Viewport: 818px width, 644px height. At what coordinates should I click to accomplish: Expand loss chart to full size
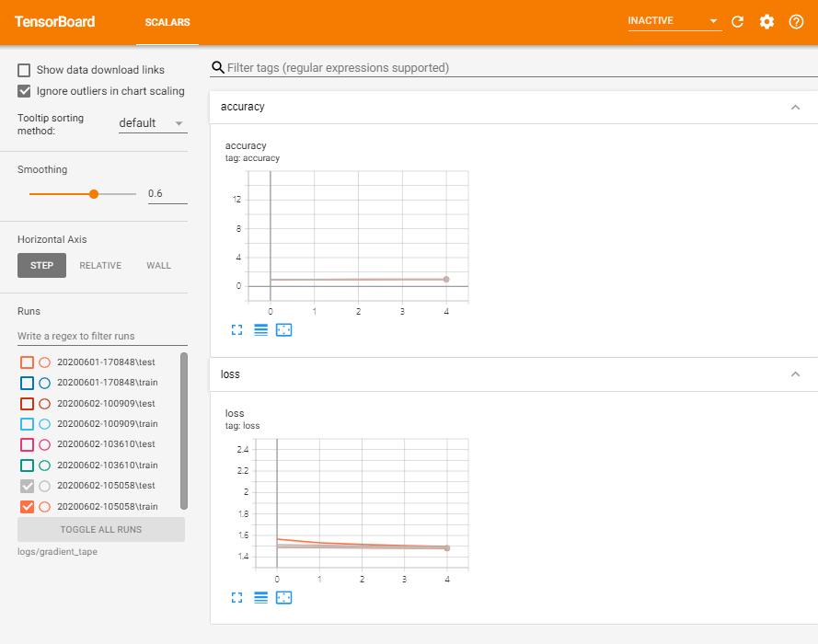click(x=236, y=598)
